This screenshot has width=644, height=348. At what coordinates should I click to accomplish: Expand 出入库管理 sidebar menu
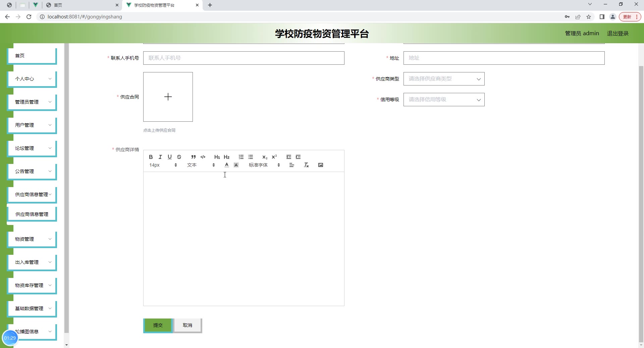click(32, 262)
